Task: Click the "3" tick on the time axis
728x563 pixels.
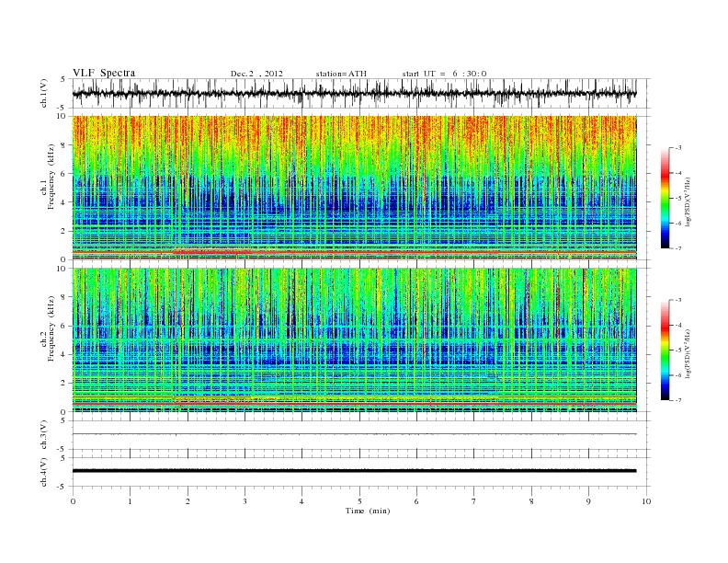Action: point(245,501)
